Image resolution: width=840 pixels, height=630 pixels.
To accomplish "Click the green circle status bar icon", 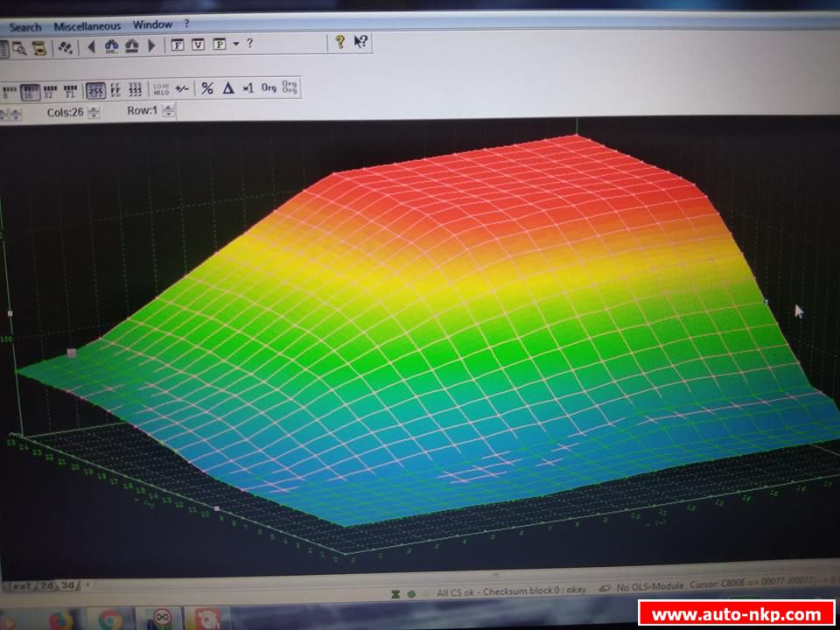I will tap(411, 593).
